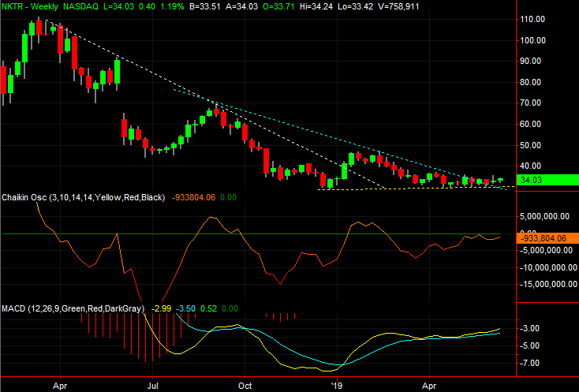Click the 1.19% change value
579x392 pixels.
point(172,6)
